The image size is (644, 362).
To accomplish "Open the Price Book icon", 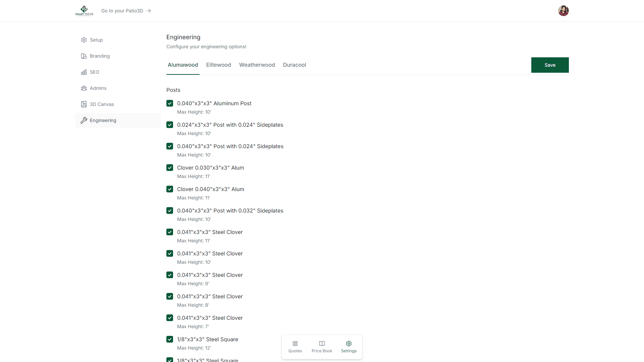I will (x=322, y=344).
